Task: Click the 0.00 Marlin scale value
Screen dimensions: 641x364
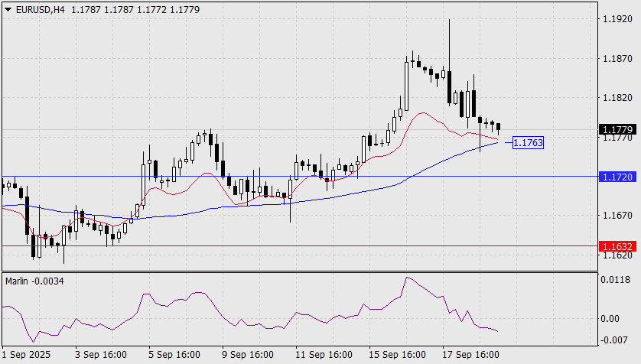Action: 610,318
